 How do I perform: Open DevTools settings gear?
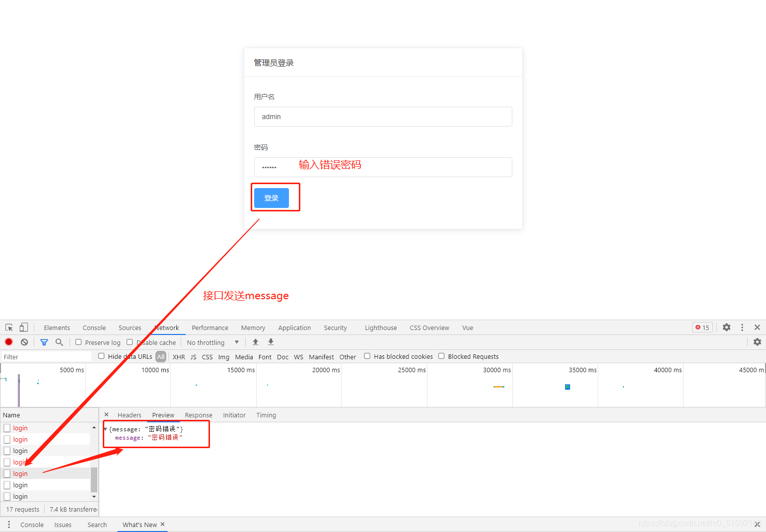click(x=727, y=328)
